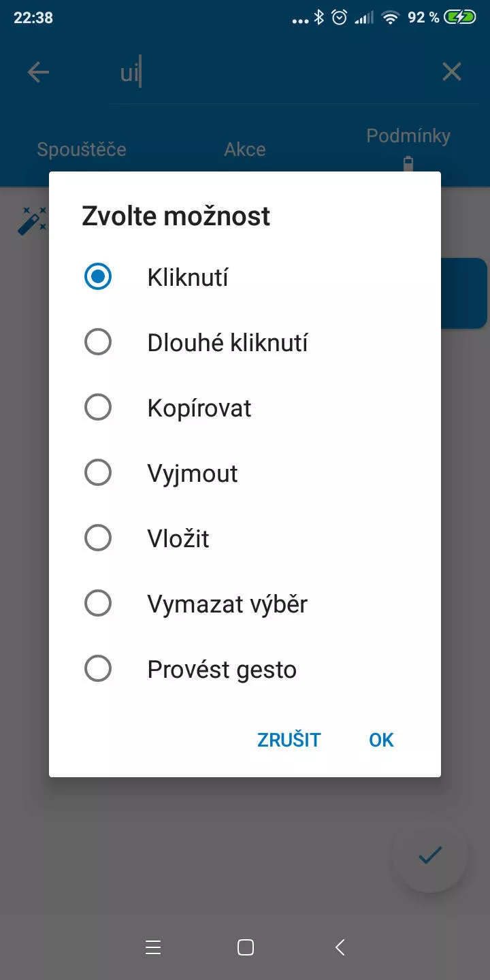The image size is (490, 980).
Task: Select Vymazat výběr option
Action: pos(245,604)
